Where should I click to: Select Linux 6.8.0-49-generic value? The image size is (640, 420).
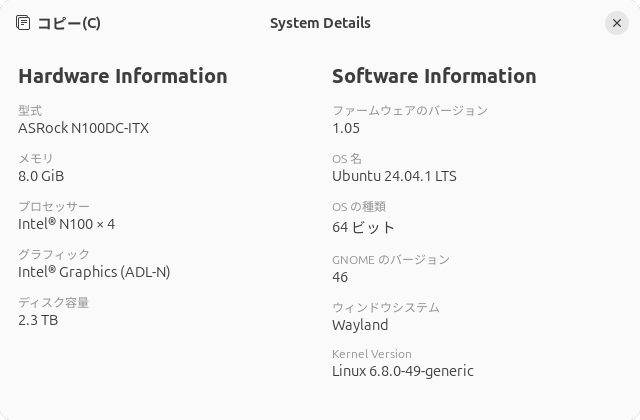pos(403,371)
